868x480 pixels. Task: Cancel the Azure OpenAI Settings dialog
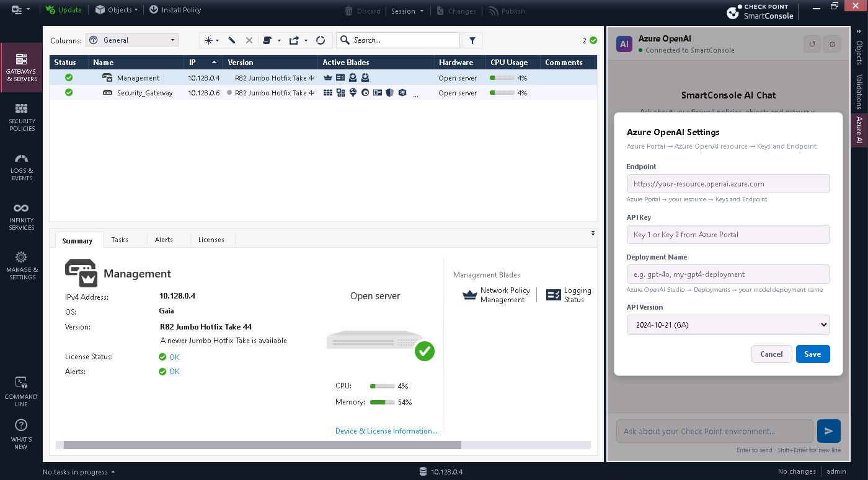coord(771,354)
